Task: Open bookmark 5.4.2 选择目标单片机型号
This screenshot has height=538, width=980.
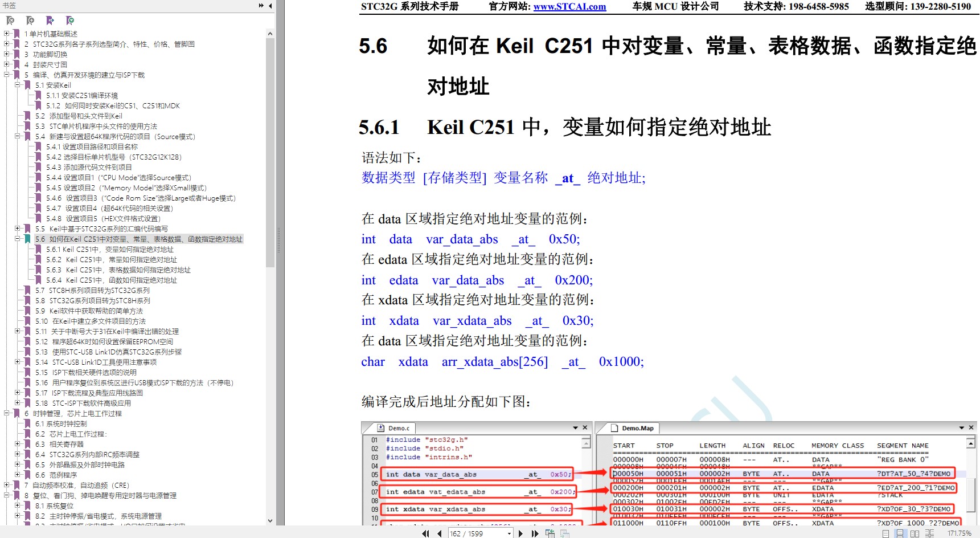Action: 114,157
